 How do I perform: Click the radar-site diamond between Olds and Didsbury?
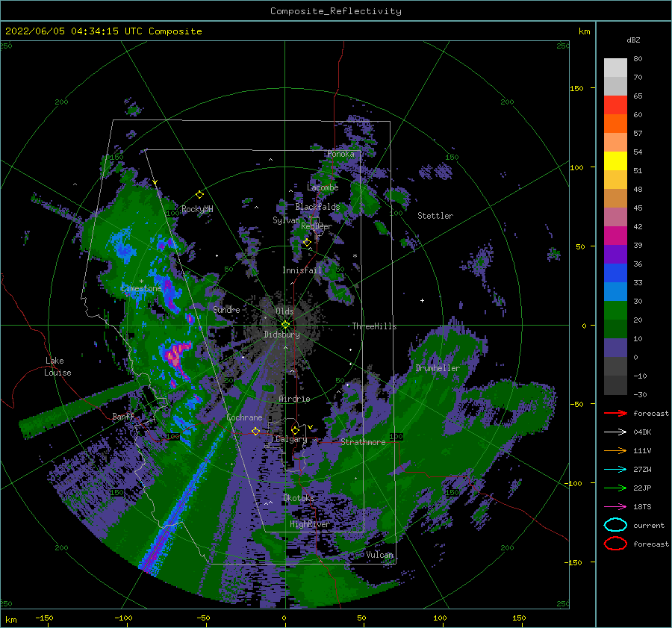pos(285,325)
